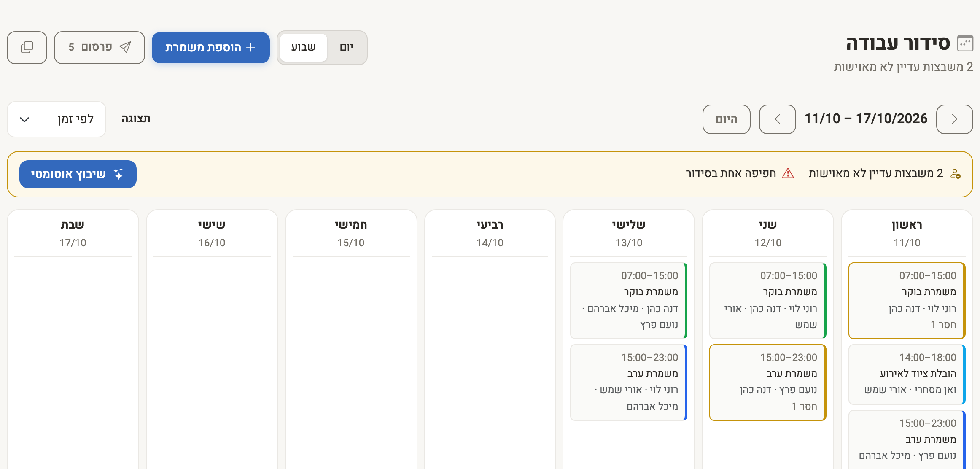Click the paper-plane icon in publish button

tap(125, 47)
